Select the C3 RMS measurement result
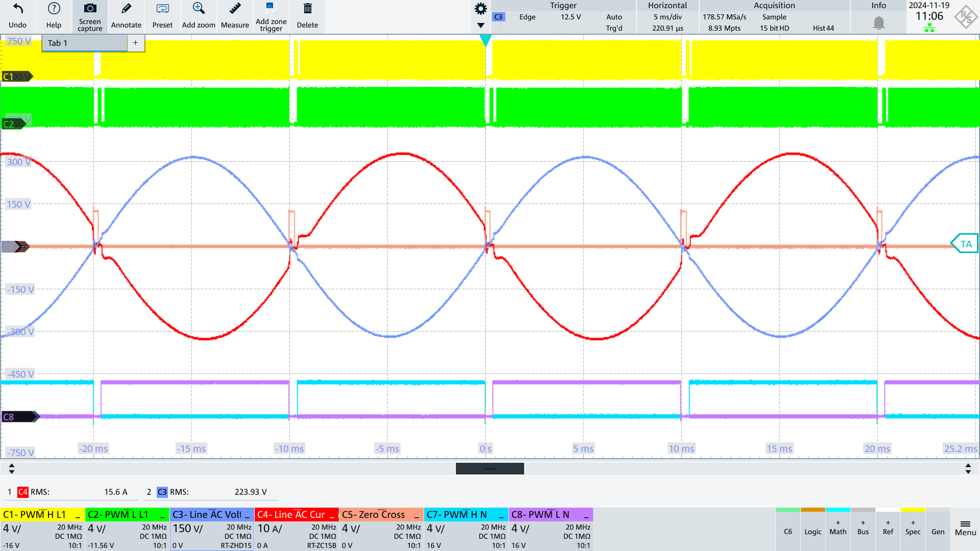980x551 pixels. [210, 492]
